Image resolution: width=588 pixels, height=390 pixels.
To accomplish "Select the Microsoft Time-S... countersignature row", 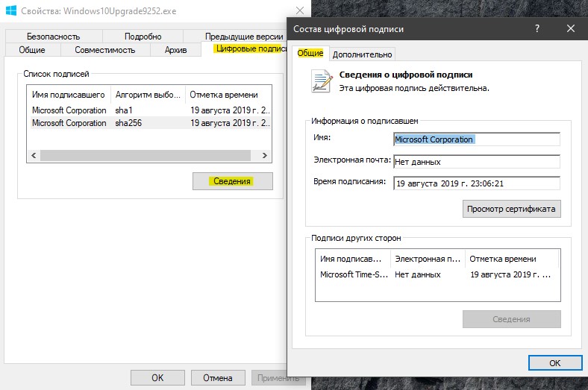I will click(x=437, y=274).
